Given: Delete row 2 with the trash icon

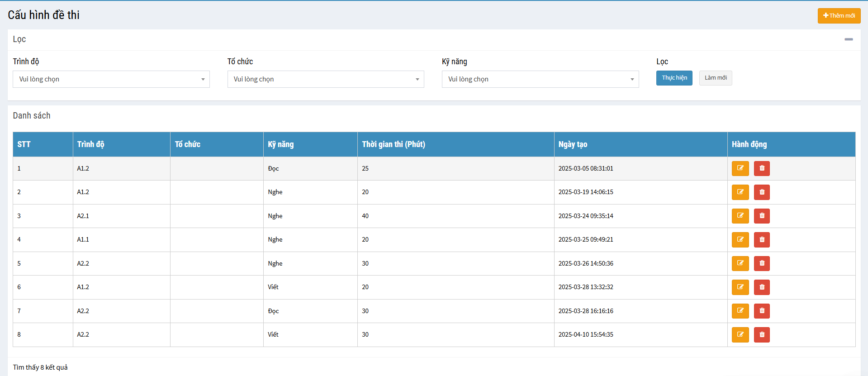Looking at the screenshot, I should click(762, 192).
